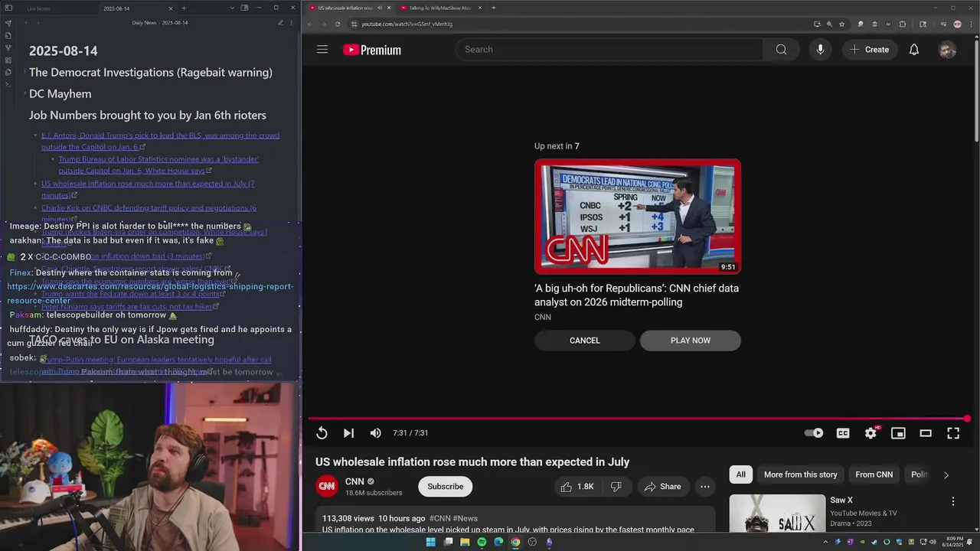The width and height of the screenshot is (980, 551).
Task: Toggle Obsidian right sidebar panel
Action: tap(244, 8)
